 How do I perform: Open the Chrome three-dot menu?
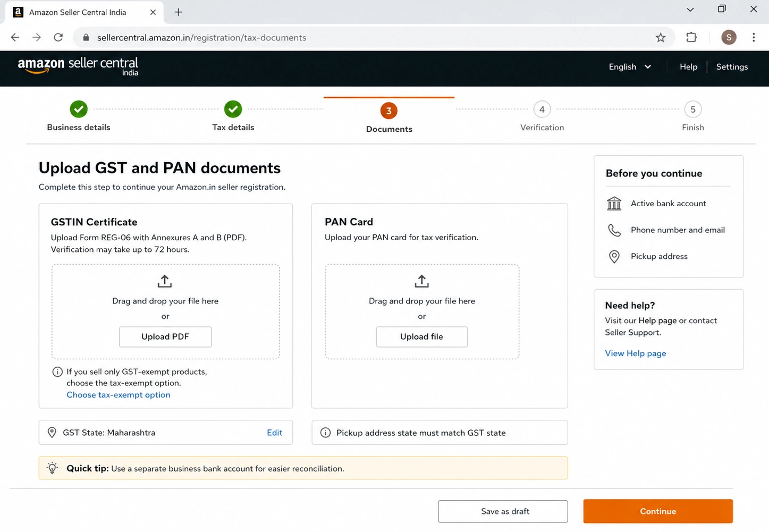pos(754,37)
